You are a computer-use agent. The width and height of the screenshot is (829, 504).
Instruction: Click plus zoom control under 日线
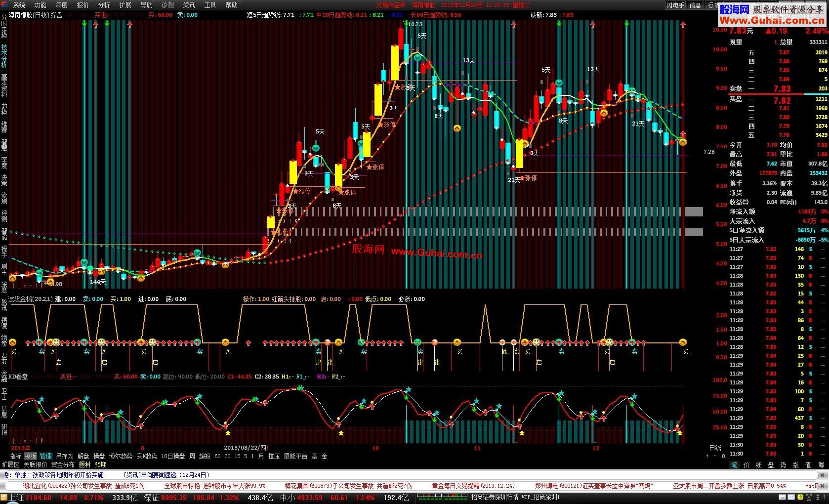click(707, 456)
